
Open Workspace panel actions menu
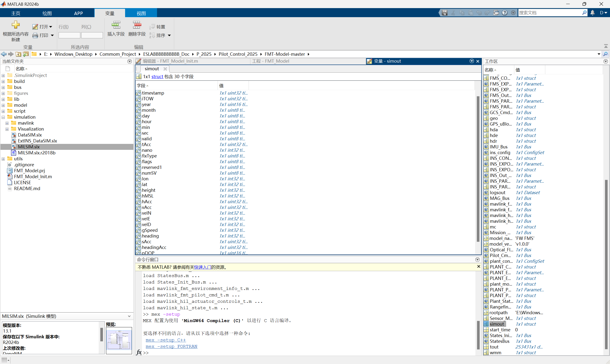click(x=605, y=61)
